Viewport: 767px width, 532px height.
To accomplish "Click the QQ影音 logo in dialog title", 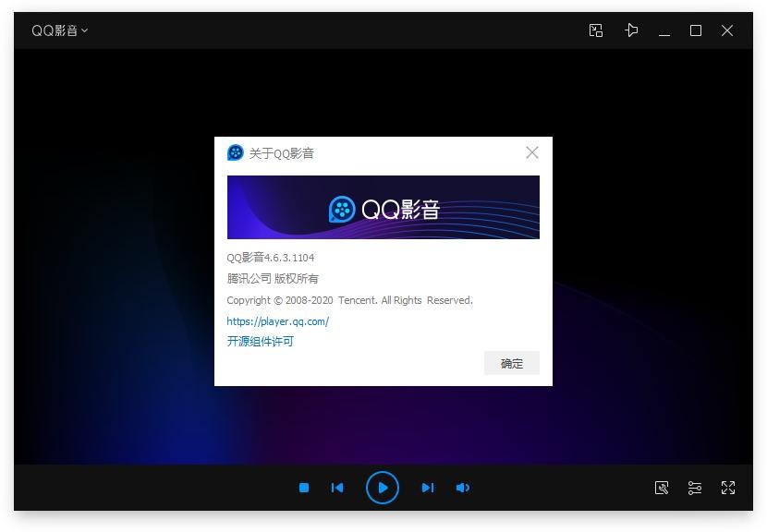I will coord(236,152).
